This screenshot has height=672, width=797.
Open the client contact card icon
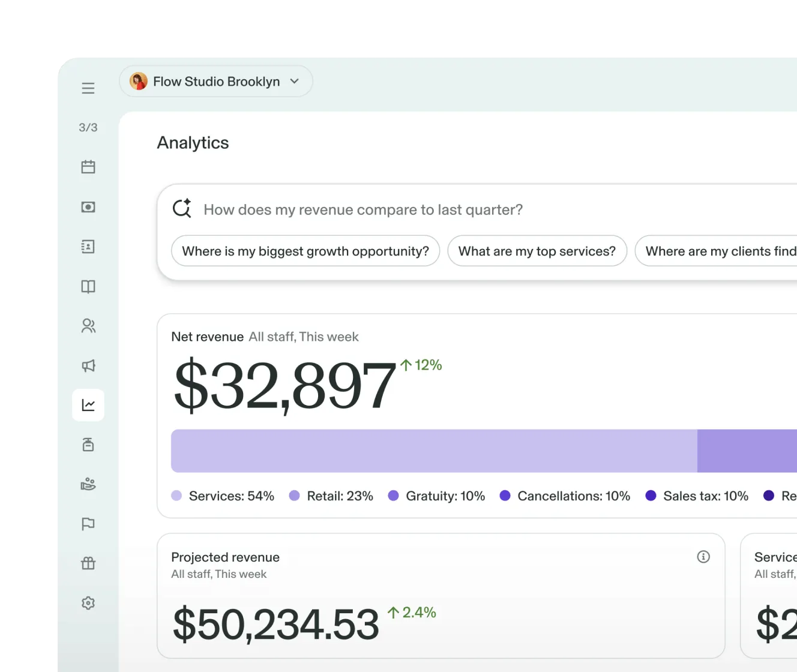click(x=88, y=247)
